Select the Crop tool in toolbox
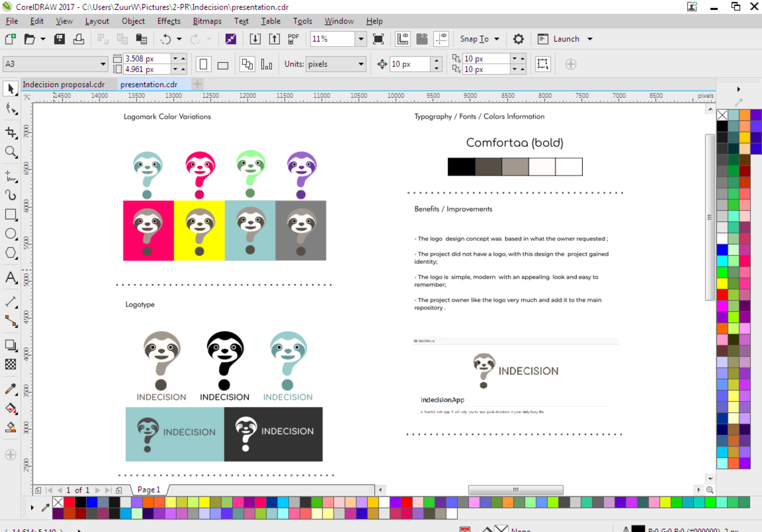 [11, 132]
